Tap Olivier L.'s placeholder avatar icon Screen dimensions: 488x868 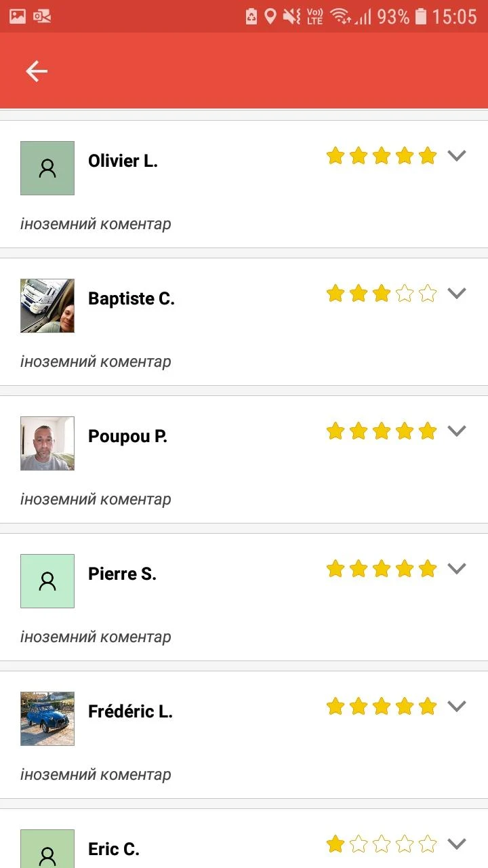pyautogui.click(x=47, y=168)
